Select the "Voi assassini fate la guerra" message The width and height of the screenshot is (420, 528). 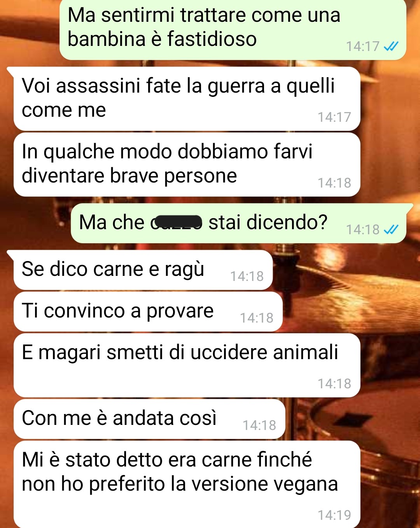coord(187,99)
